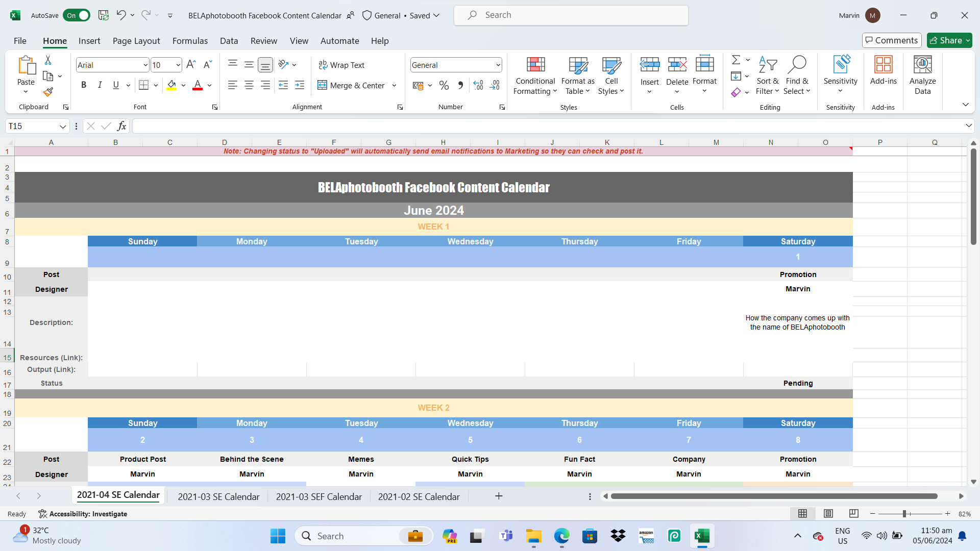The width and height of the screenshot is (980, 551).
Task: Click the Cut scissors icon
Action: click(48, 60)
